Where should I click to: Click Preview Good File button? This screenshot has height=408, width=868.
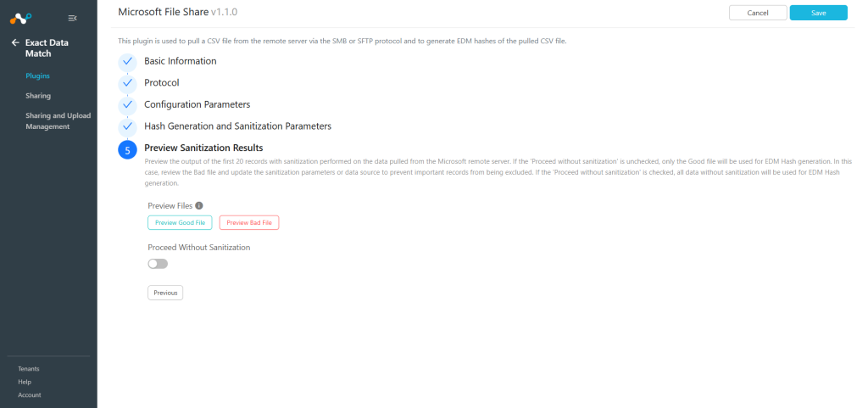[x=180, y=222]
